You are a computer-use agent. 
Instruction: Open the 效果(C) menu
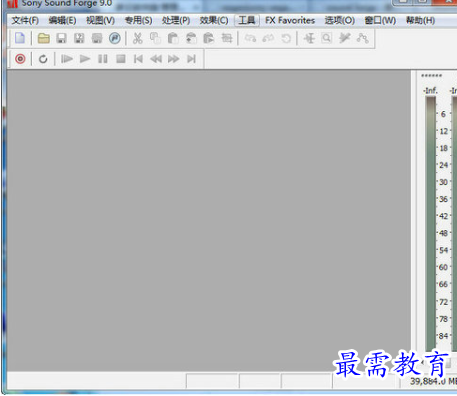click(214, 21)
